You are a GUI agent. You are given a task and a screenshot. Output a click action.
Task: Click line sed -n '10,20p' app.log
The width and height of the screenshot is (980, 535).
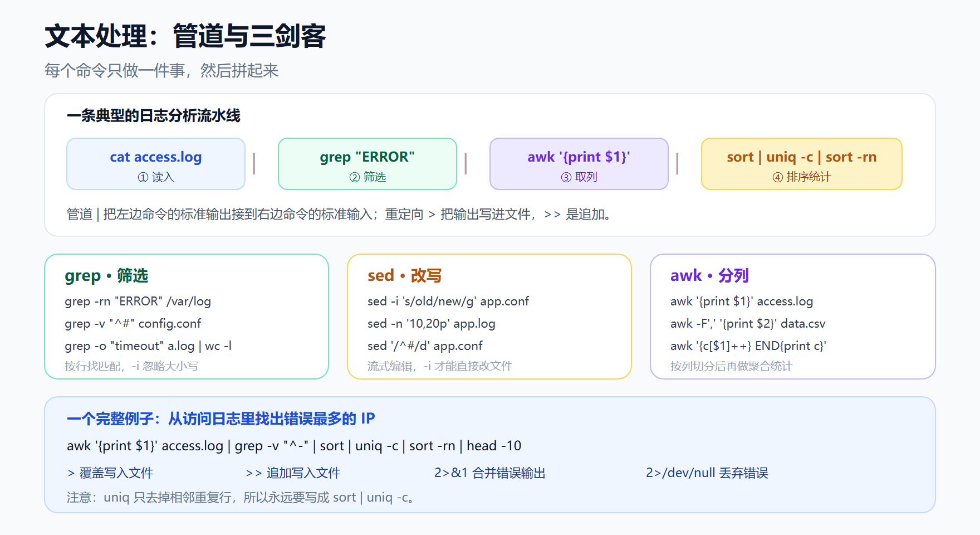[432, 324]
